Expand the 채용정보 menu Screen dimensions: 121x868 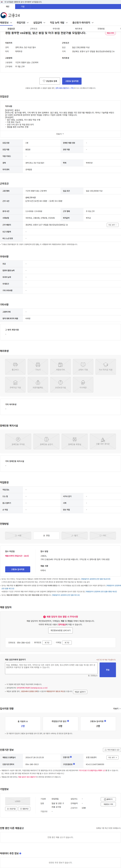[6, 23]
